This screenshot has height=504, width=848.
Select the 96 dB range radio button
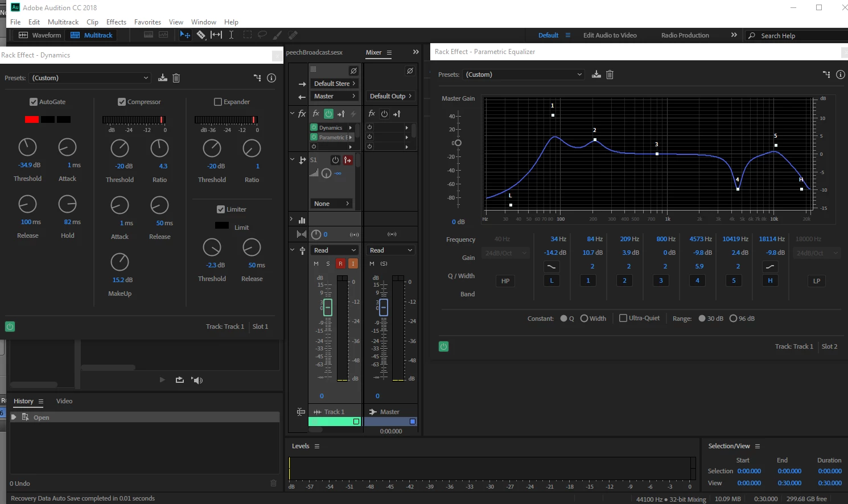[733, 319]
